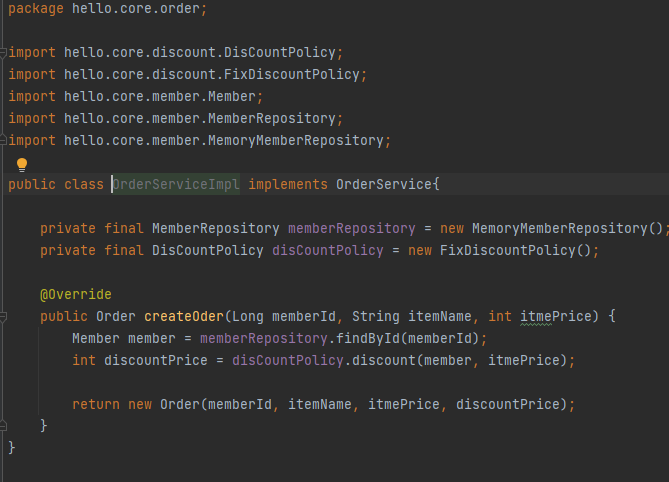669x482 pixels.
Task: Click the fold end marker at the method's closing brace
Action: point(3,426)
